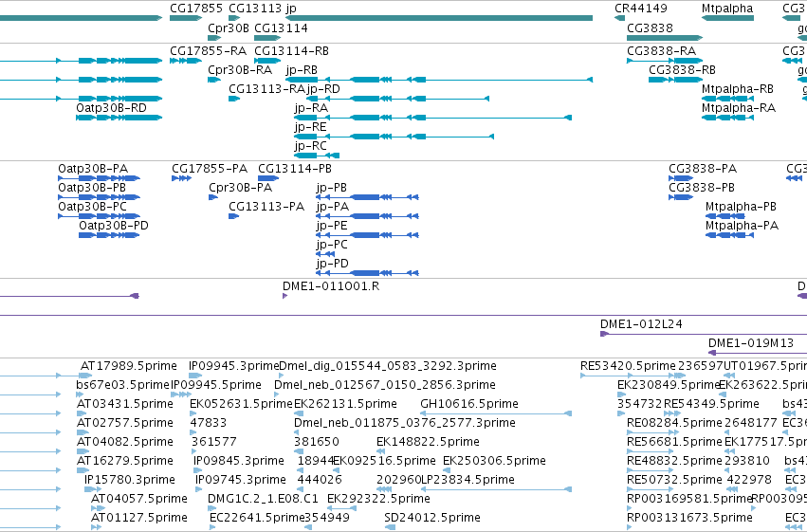Select transcript CG3838-RB
Viewport: 807px width, 532px height.
676,80
